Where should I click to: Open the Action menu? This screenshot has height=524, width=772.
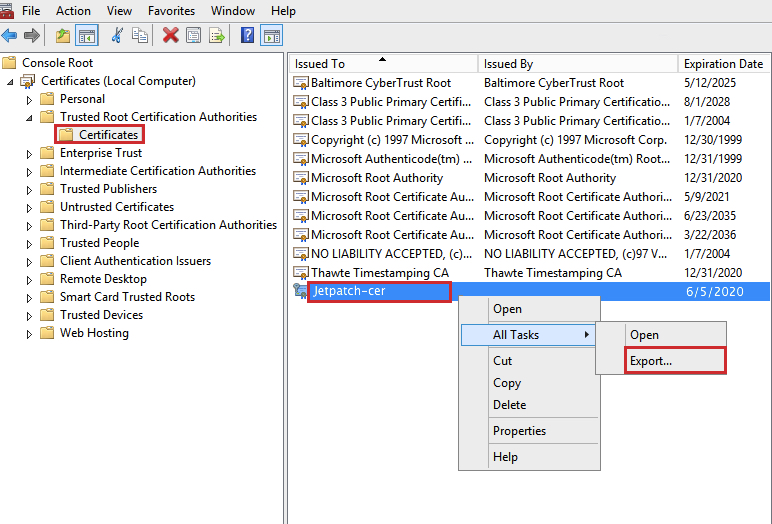(73, 10)
